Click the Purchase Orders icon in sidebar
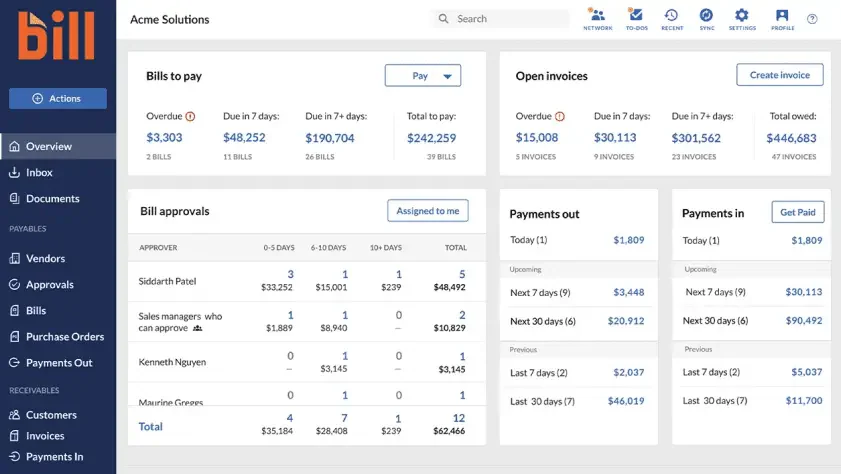Screen dimensions: 841x474 click(x=14, y=337)
